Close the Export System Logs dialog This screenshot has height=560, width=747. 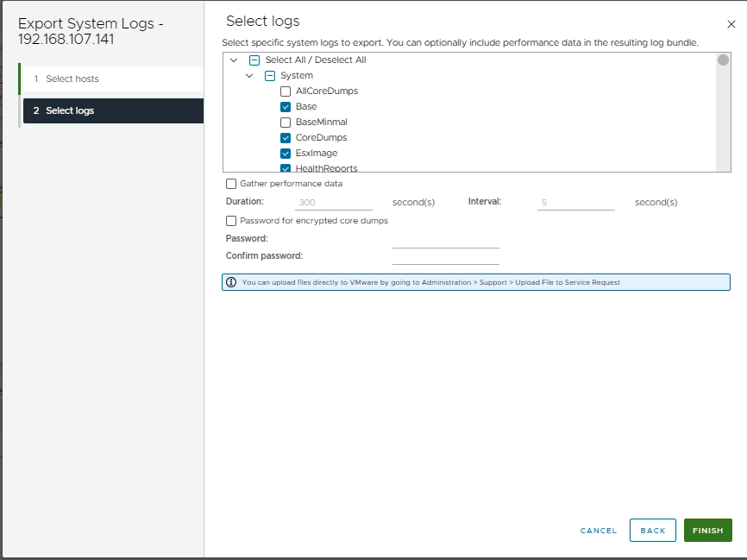point(731,26)
